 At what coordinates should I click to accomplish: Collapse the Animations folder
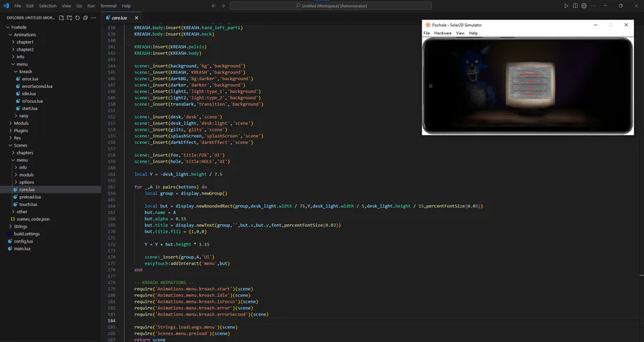point(24,34)
